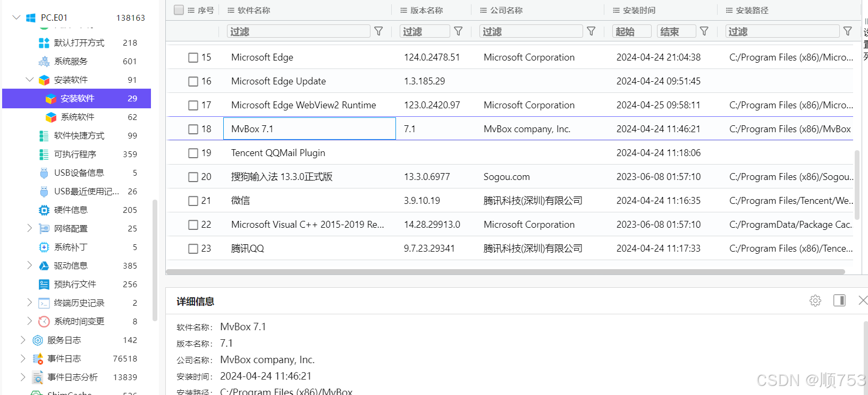Click the 系统服务 gears icon
The image size is (868, 395).
(x=44, y=62)
